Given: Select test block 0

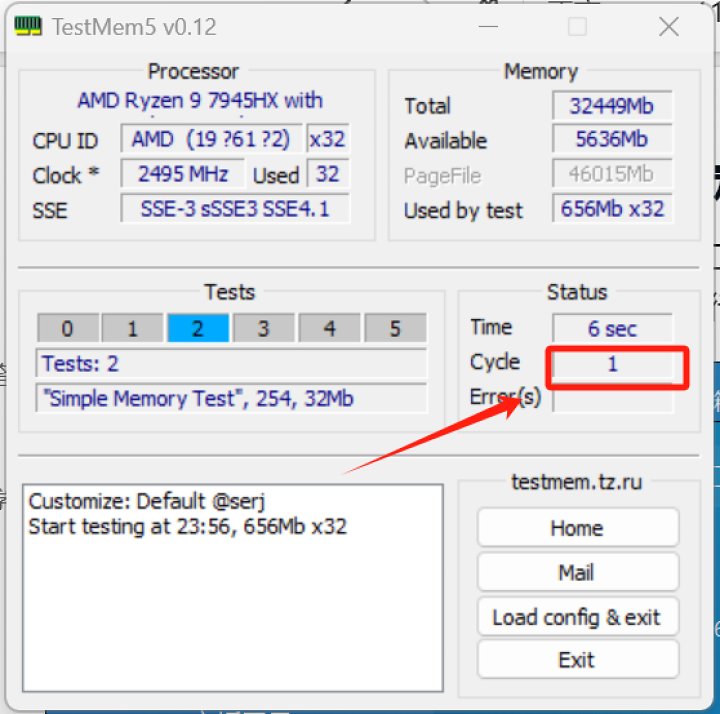Looking at the screenshot, I should pyautogui.click(x=67, y=328).
